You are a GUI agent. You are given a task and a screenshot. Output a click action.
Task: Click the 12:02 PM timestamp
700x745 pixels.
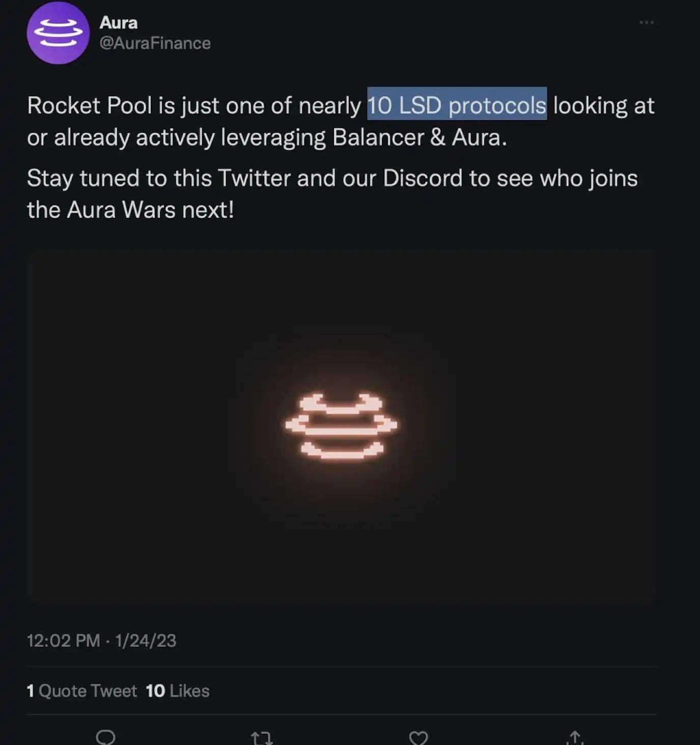(63, 640)
